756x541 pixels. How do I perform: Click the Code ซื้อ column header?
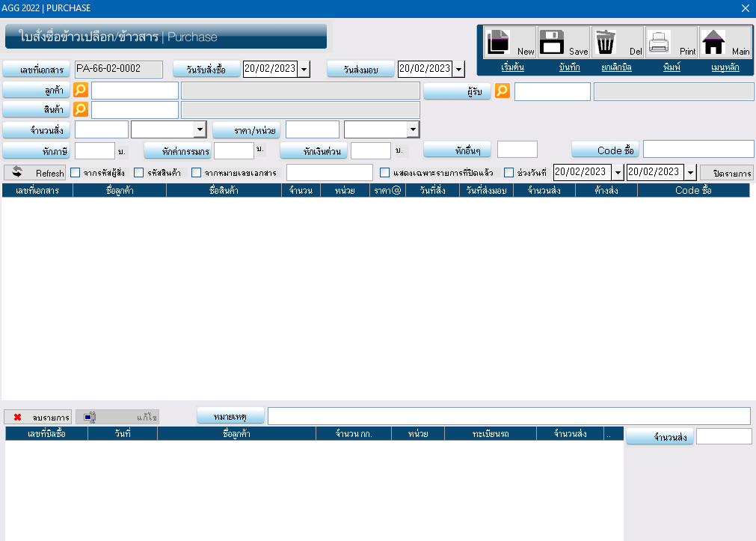coord(692,191)
